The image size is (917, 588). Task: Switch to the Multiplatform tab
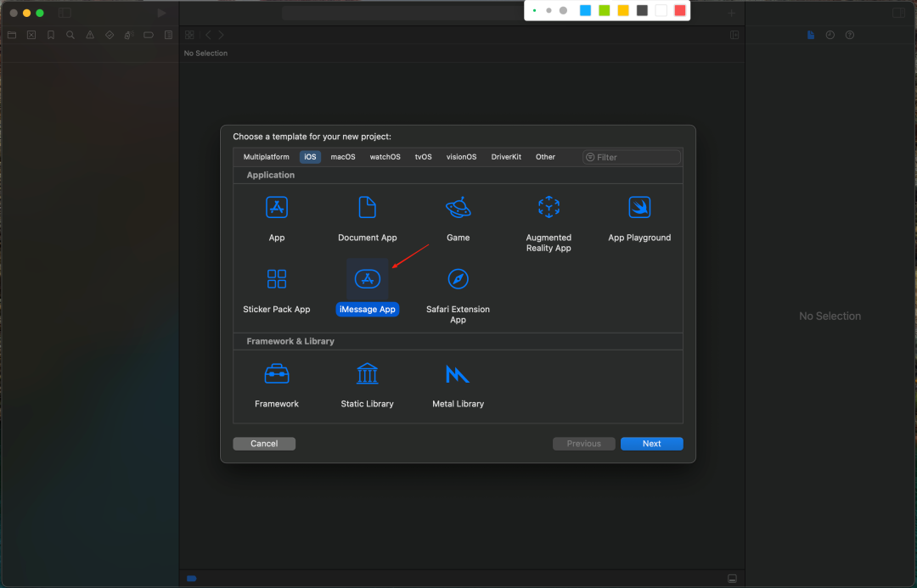266,157
